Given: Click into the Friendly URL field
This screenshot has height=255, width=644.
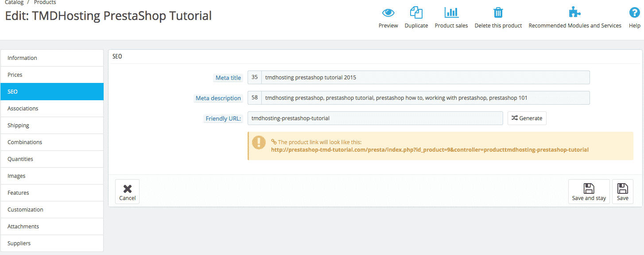Looking at the screenshot, I should 375,118.
